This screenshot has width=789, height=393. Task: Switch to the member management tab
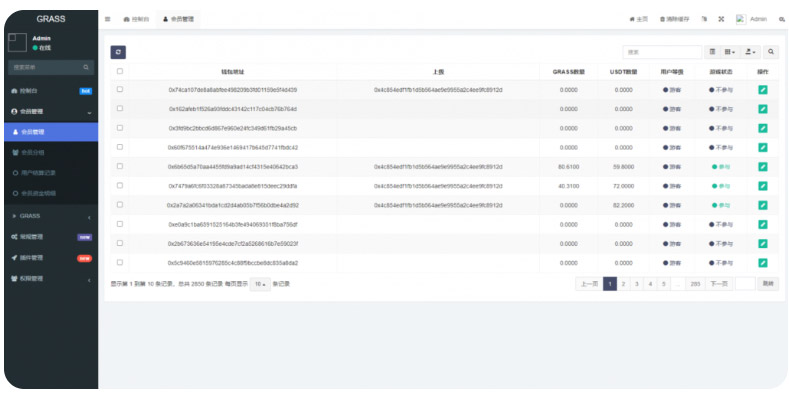pyautogui.click(x=178, y=19)
